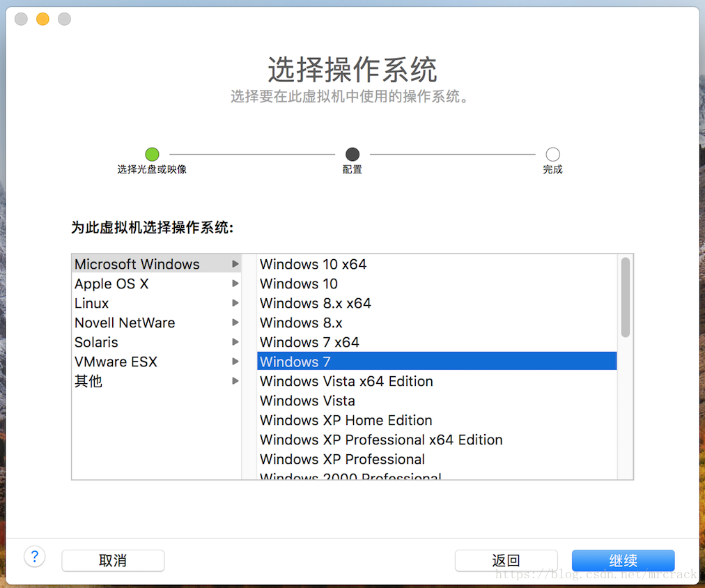Click the empty 完成 step indicator

(552, 154)
